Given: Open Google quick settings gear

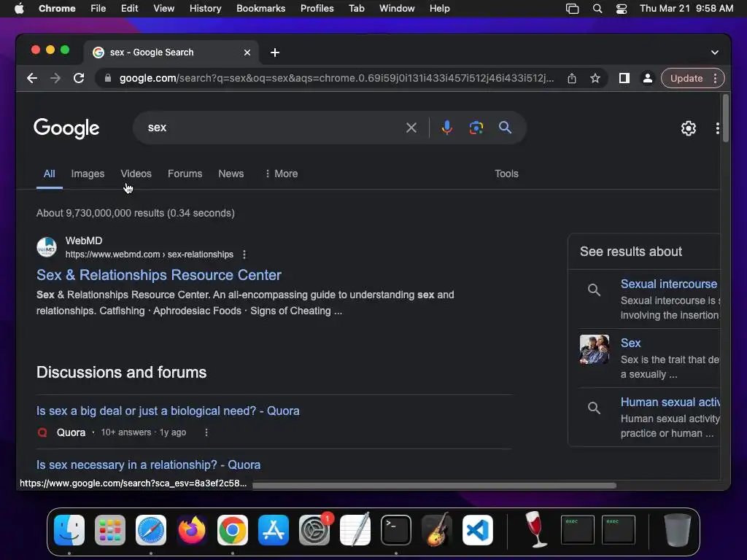Looking at the screenshot, I should (x=689, y=128).
